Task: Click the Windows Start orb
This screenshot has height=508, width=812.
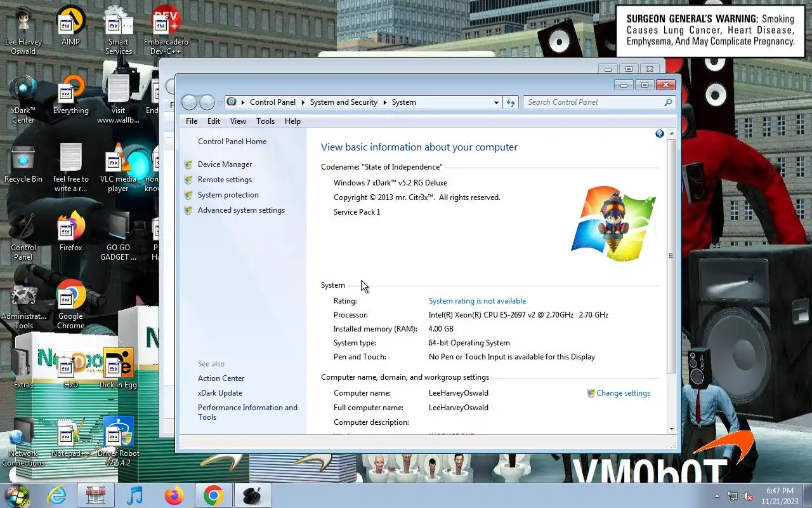Action: coord(17,495)
